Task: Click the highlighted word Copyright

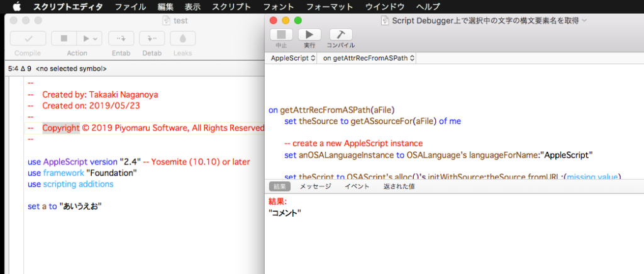Action: [x=61, y=128]
